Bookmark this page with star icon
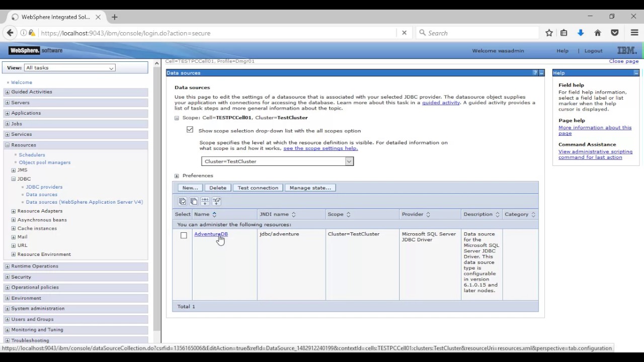The height and width of the screenshot is (362, 644). click(x=549, y=33)
